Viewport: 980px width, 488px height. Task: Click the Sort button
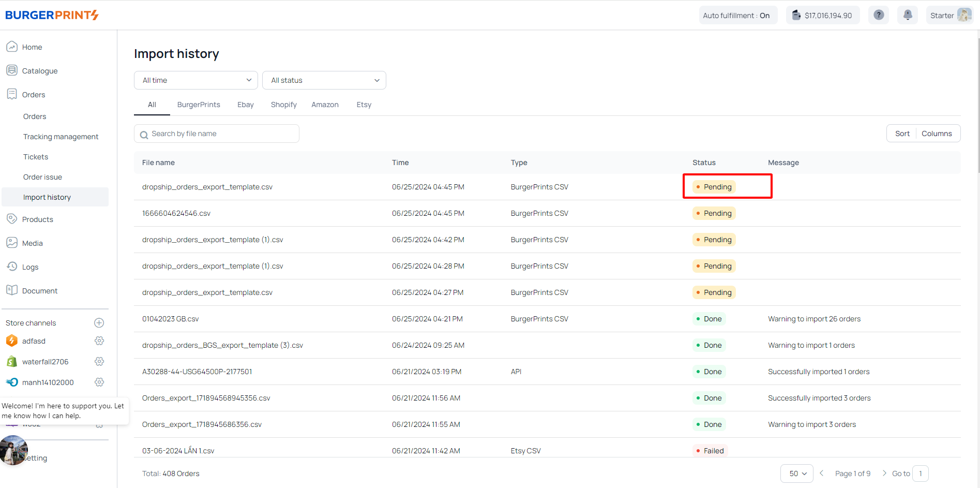902,134
